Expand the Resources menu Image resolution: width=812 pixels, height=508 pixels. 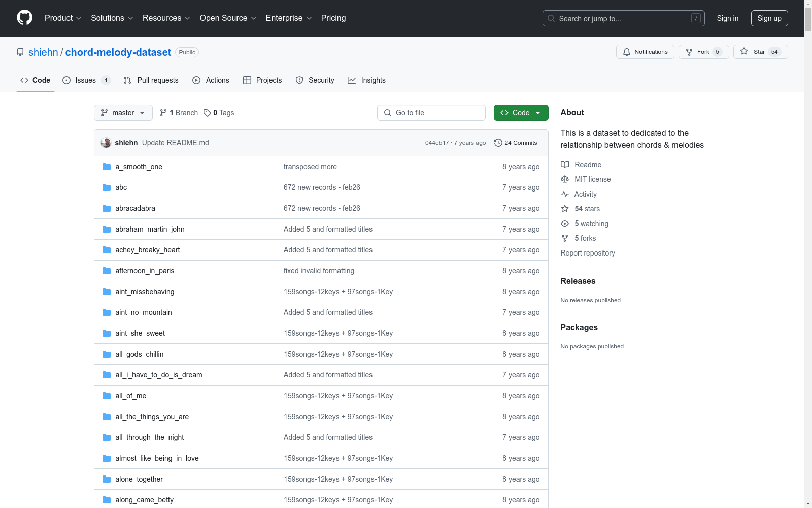coord(166,18)
